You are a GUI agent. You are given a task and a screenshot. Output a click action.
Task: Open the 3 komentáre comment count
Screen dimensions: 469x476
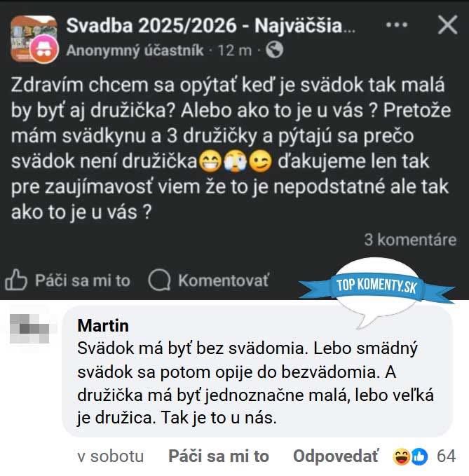(410, 240)
